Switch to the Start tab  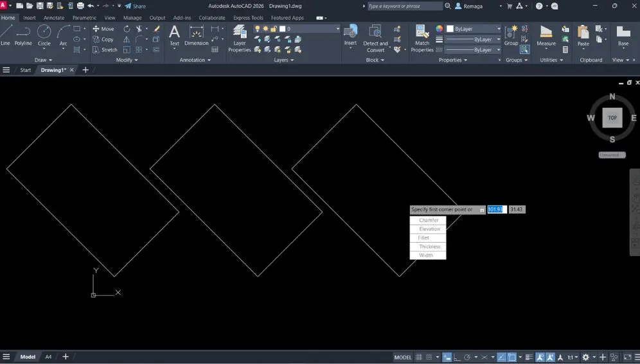(25, 70)
